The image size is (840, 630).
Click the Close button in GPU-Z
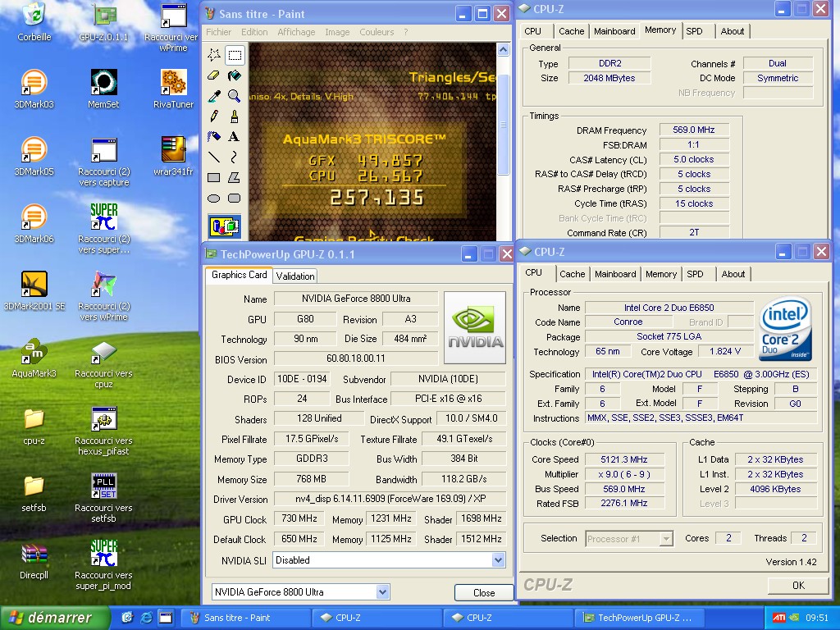click(484, 592)
